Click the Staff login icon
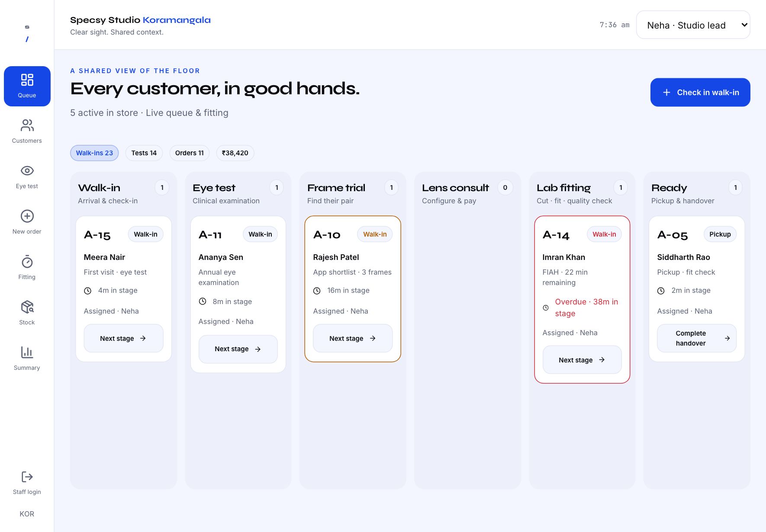 (x=27, y=477)
